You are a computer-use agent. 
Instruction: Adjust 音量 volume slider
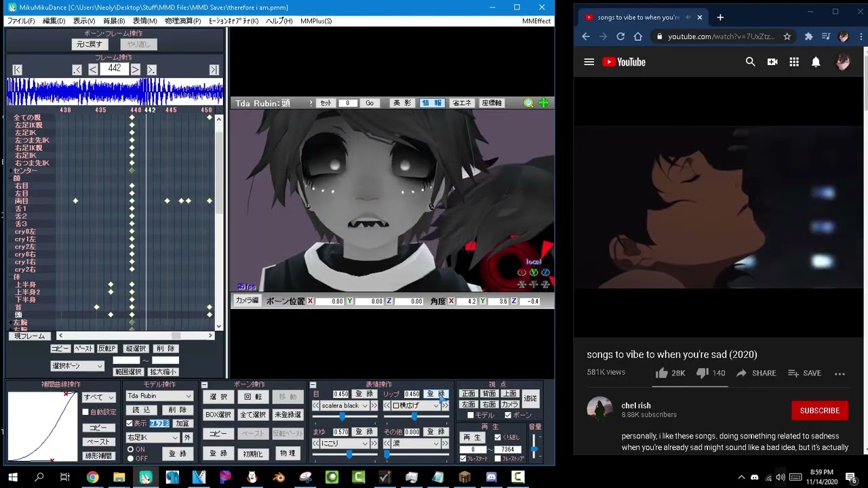[535, 445]
